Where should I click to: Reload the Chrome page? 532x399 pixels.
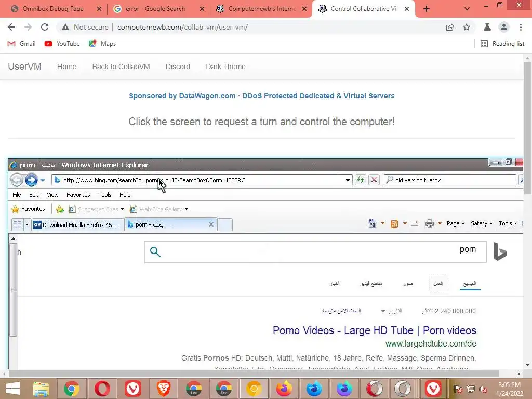pos(45,27)
